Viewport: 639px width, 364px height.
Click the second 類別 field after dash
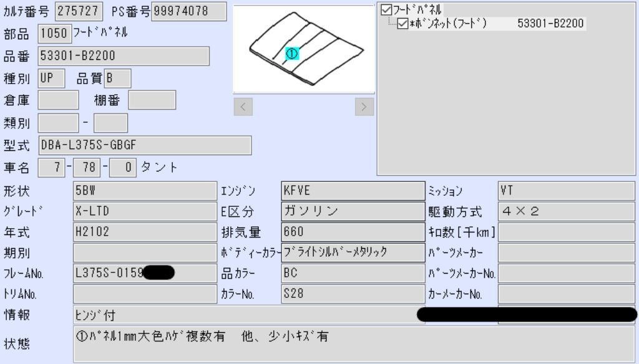click(110, 123)
